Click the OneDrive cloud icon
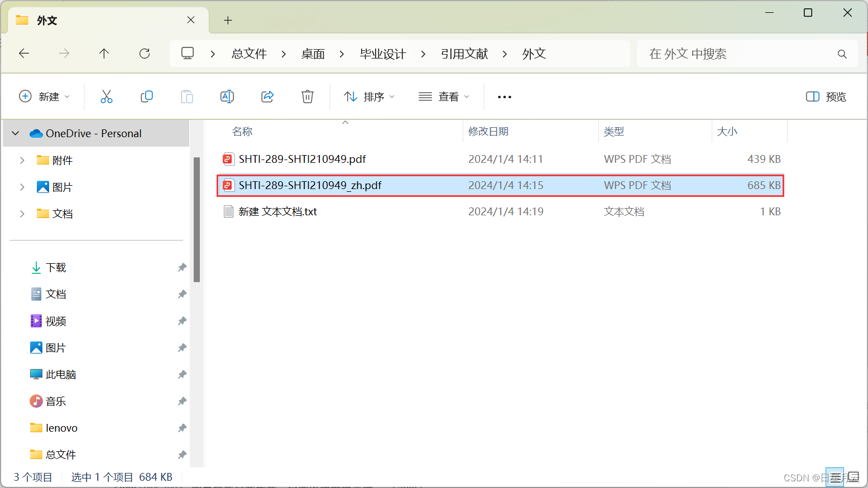Image resolution: width=868 pixels, height=488 pixels. click(36, 133)
